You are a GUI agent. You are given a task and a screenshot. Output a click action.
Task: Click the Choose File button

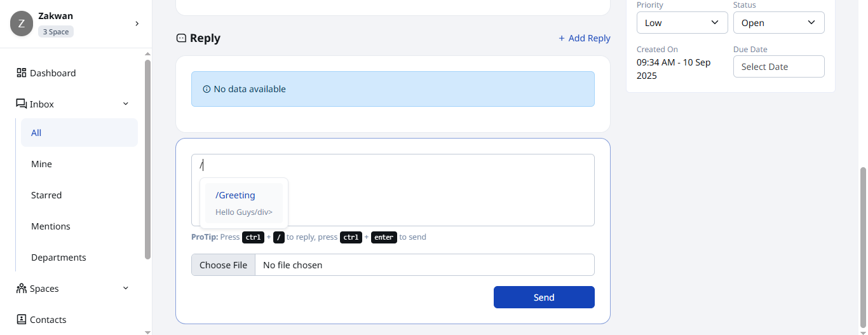tap(223, 265)
